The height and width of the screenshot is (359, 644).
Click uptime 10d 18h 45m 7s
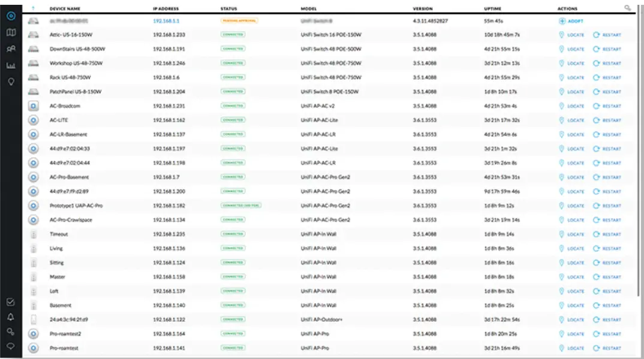501,35
